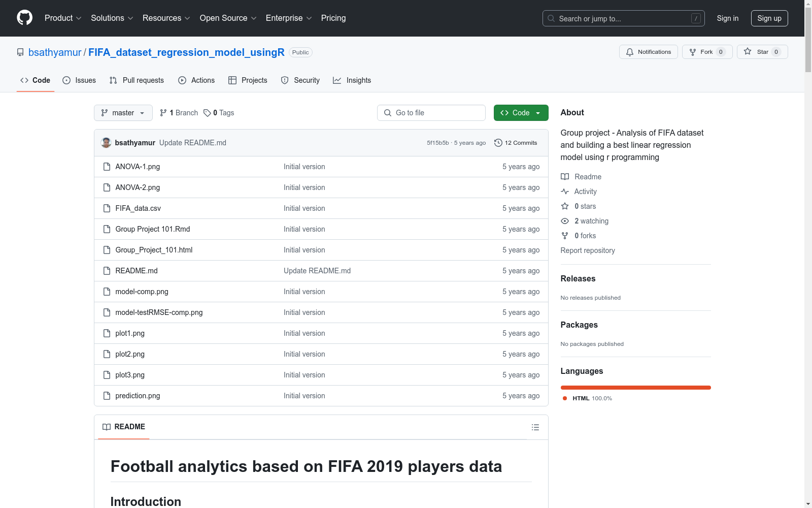Click the bsathyamur avatar image

[x=106, y=143]
